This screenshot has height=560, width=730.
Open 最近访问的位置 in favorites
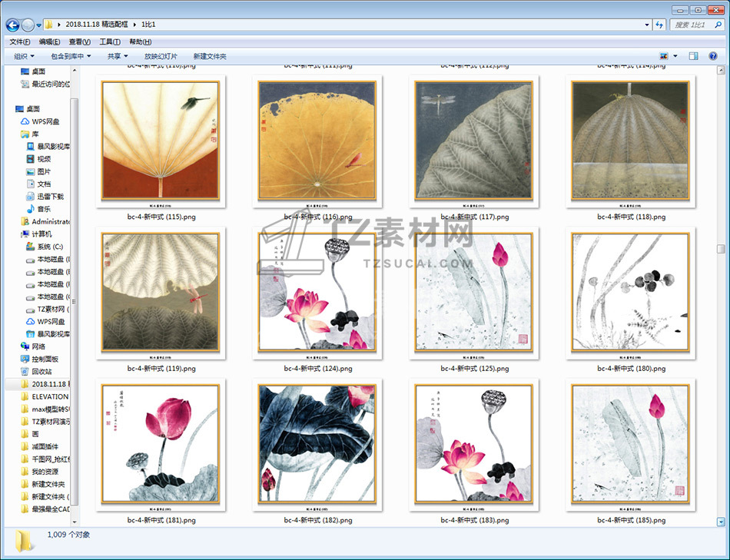pos(45,84)
